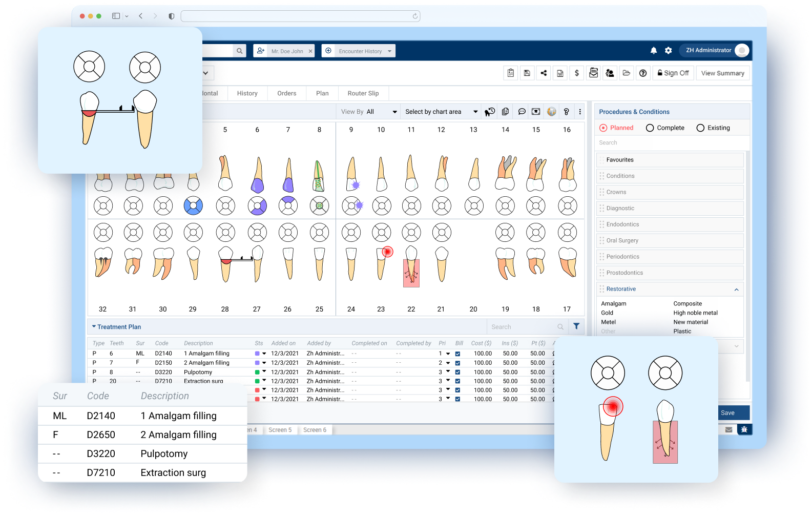
Task: Click the View Summary button
Action: [x=722, y=73]
